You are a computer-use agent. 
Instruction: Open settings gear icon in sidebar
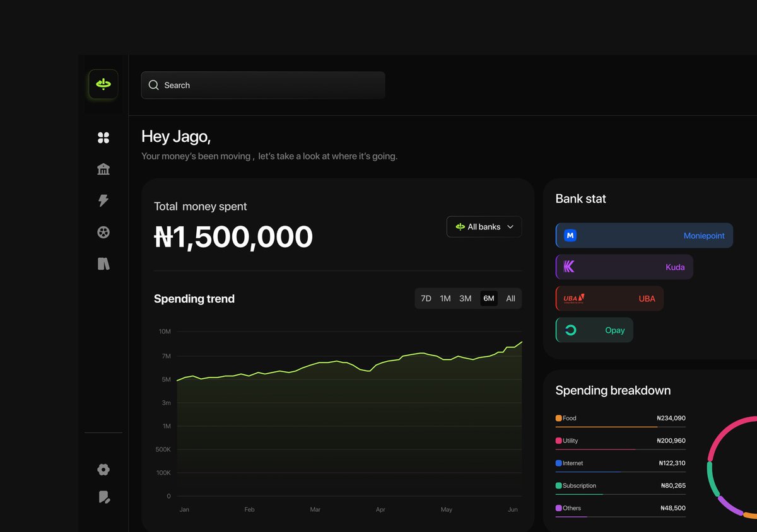tap(103, 470)
